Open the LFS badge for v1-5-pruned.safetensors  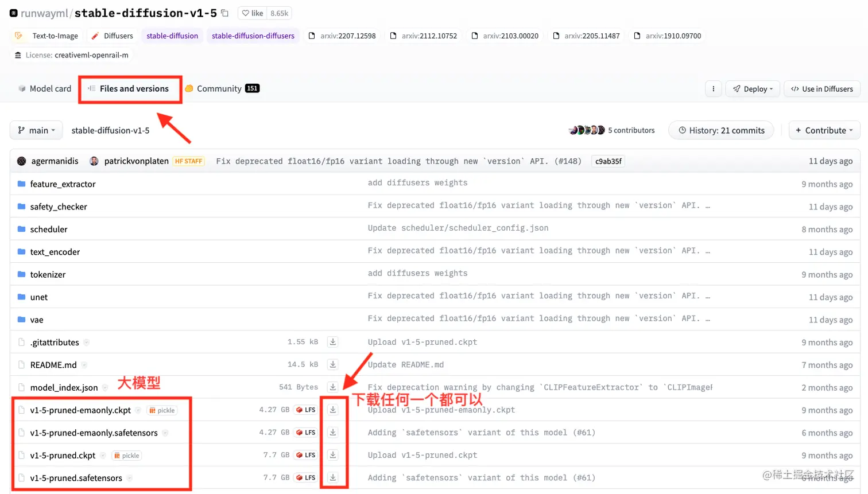[x=306, y=477]
